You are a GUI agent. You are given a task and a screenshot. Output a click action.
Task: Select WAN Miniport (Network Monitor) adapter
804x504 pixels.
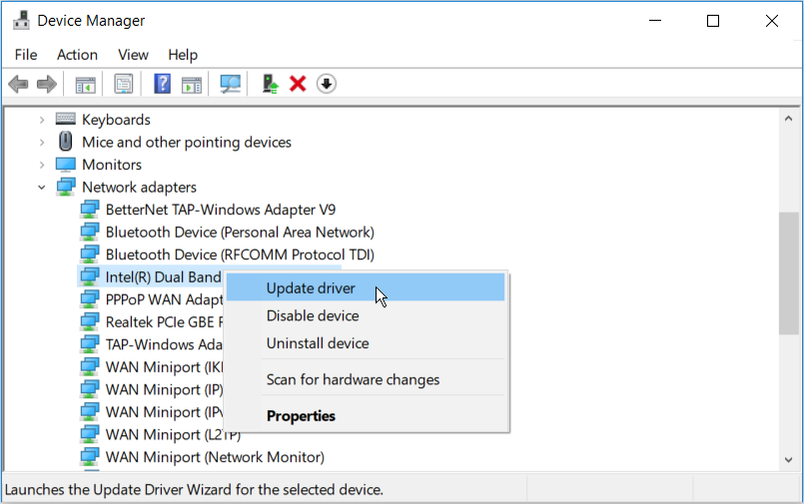[214, 457]
